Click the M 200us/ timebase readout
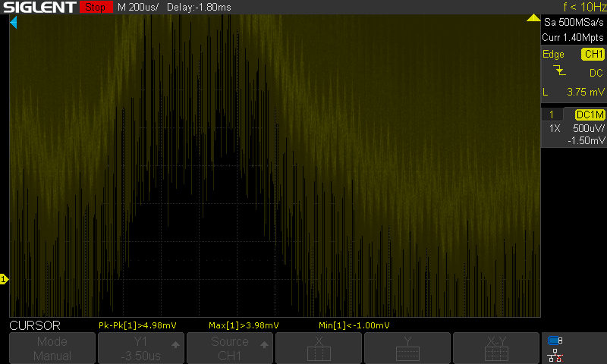This screenshot has height=364, width=607. point(138,7)
